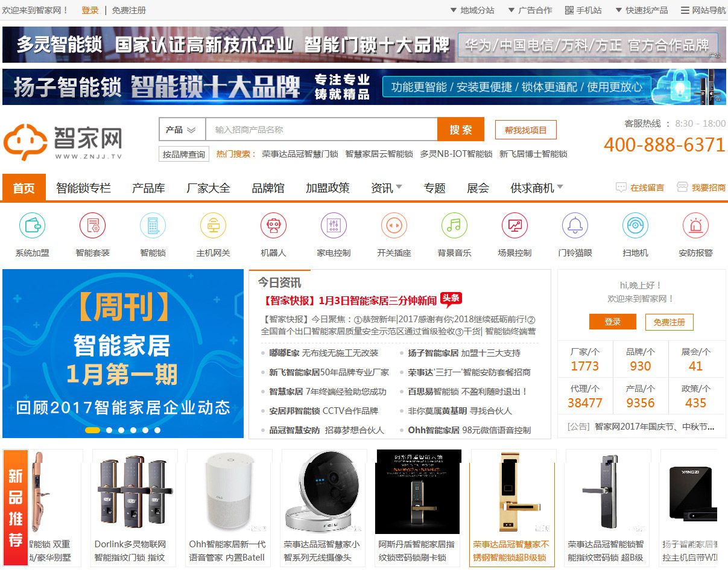Open the 门铃猫眼 bell icon
Viewport: 728px width, 572px height.
click(x=575, y=226)
